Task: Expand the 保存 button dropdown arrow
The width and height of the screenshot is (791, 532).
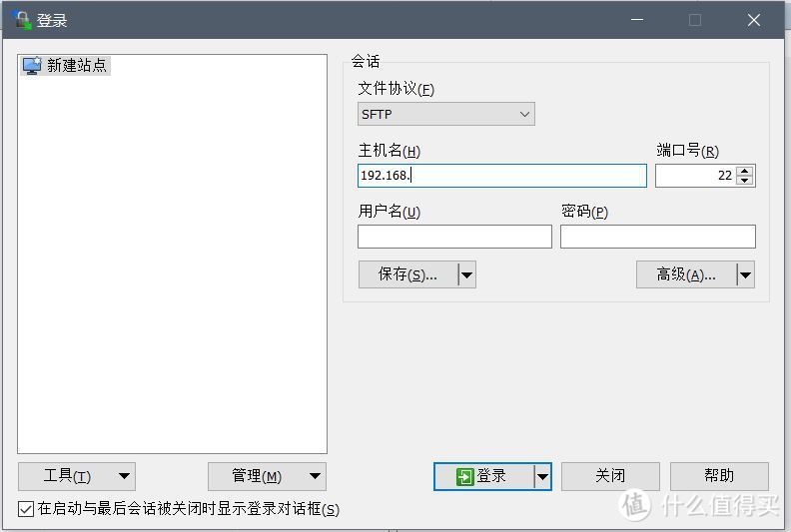Action: coord(466,275)
